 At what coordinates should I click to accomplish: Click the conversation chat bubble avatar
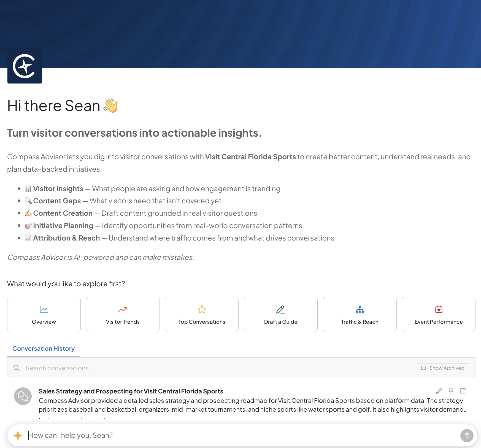click(23, 396)
